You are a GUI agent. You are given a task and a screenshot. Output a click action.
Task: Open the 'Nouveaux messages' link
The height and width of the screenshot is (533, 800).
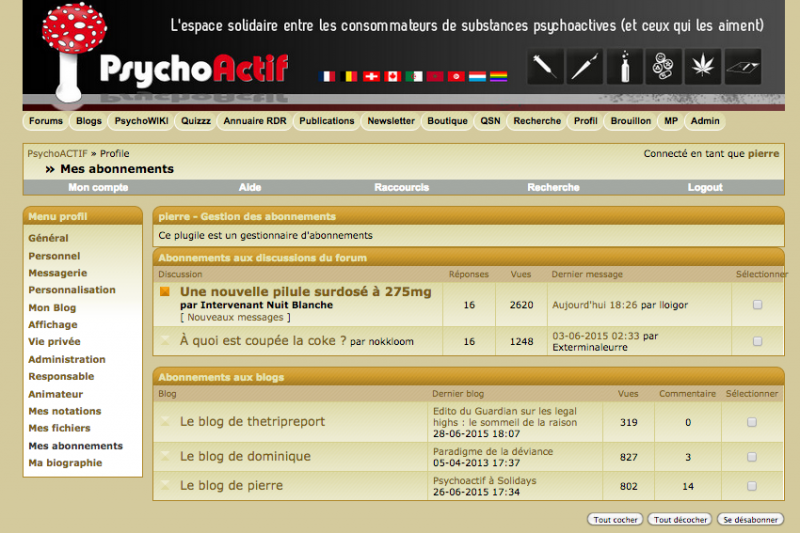(x=237, y=317)
